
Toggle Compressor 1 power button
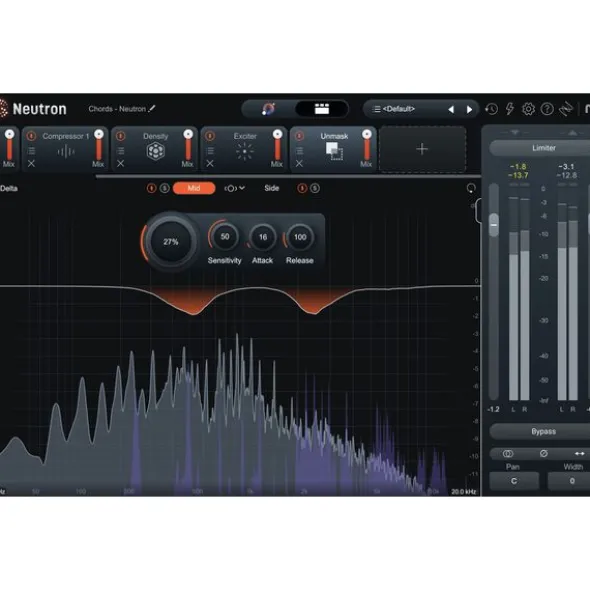point(31,136)
